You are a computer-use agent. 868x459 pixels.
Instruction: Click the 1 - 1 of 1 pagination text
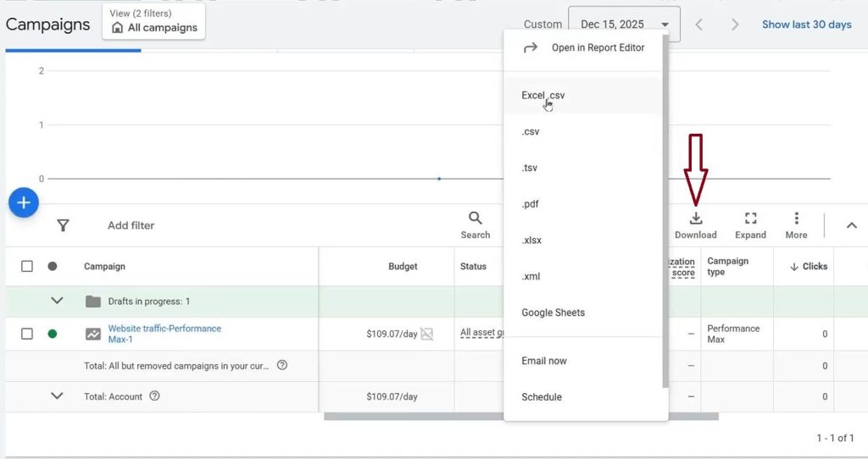click(835, 438)
